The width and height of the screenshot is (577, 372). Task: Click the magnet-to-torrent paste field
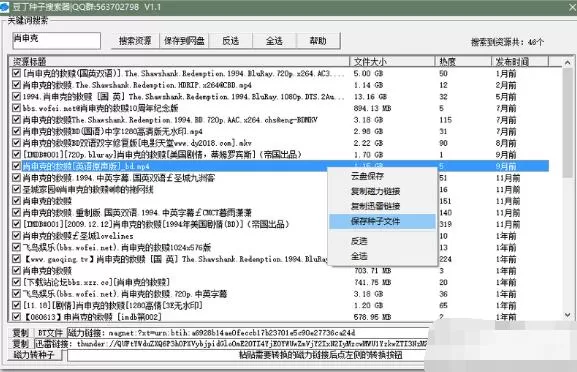(247, 355)
